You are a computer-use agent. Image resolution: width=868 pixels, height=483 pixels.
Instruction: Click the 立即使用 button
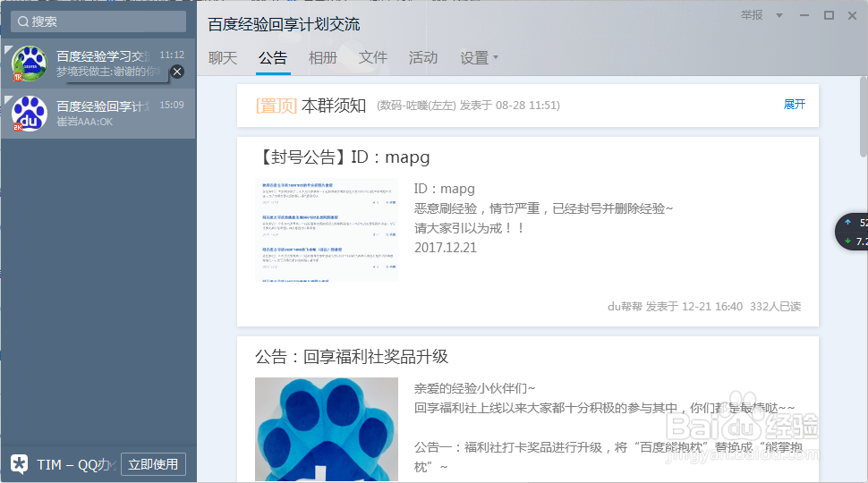(153, 464)
